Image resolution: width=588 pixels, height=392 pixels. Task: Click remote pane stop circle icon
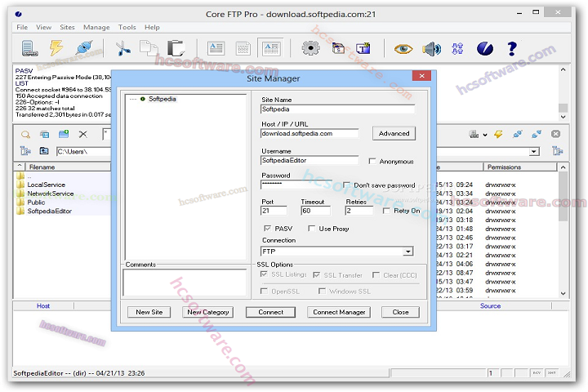556,134
